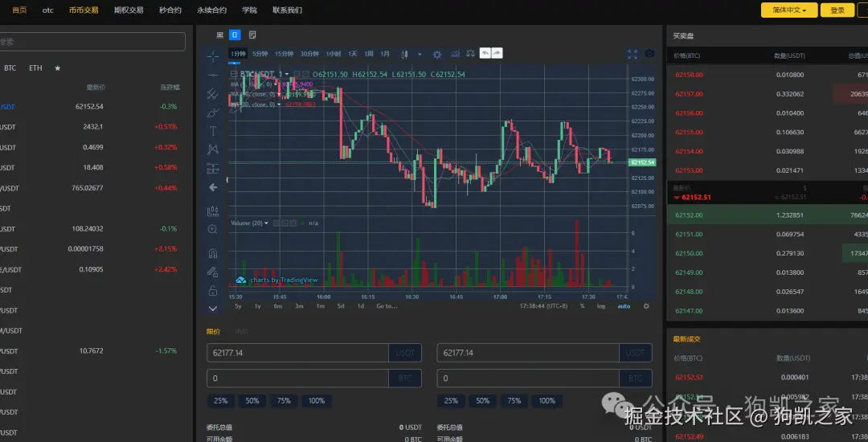Set chart range to 5d

point(341,306)
